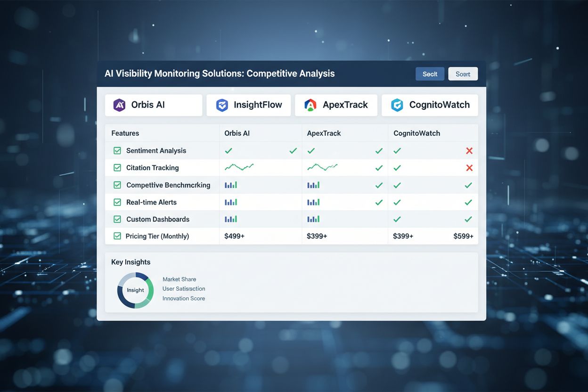The image size is (588, 392).
Task: Enable the Real-time Alerts checkbox
Action: 116,202
